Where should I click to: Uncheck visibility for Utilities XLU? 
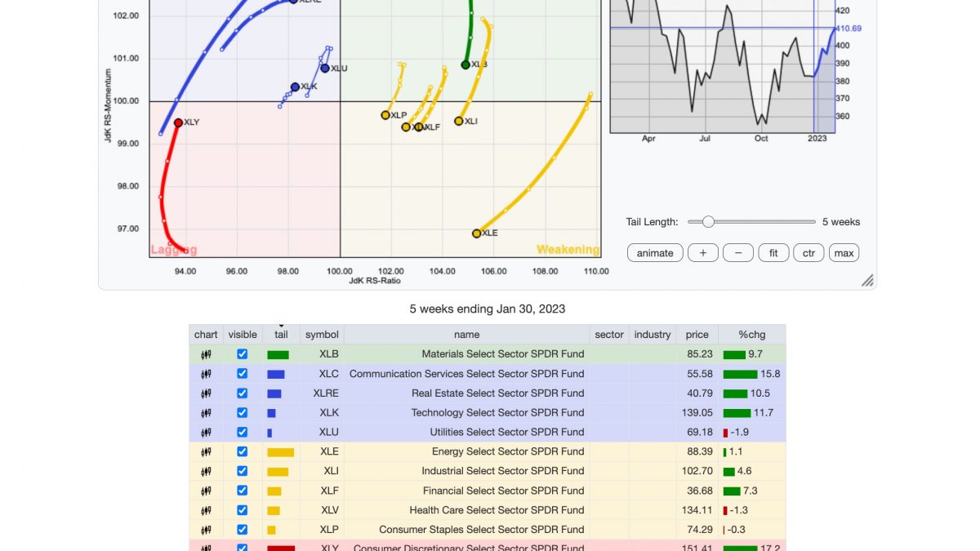pos(242,433)
